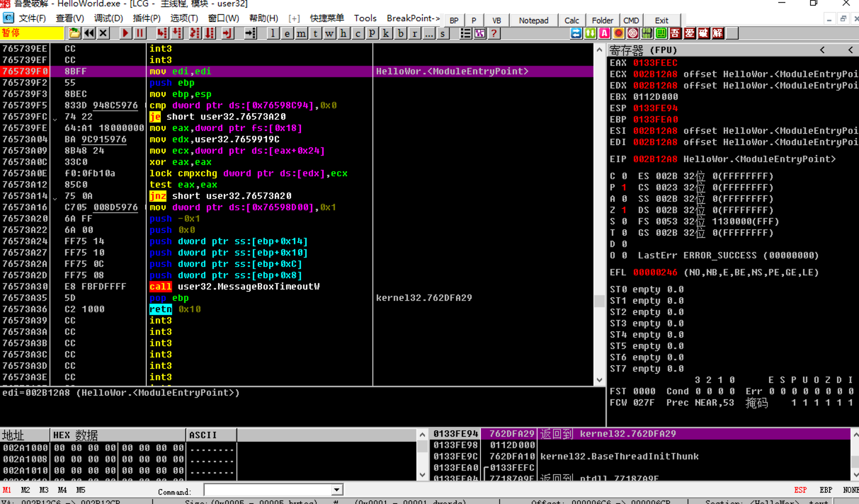The height and width of the screenshot is (504, 859).
Task: Click the green window layout icon
Action: coord(661,33)
